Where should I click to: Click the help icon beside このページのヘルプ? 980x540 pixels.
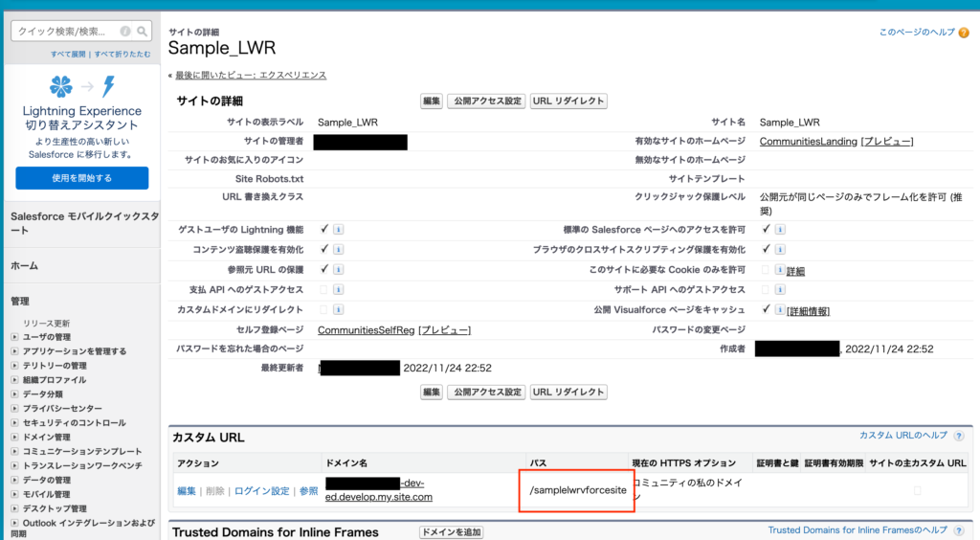point(964,33)
